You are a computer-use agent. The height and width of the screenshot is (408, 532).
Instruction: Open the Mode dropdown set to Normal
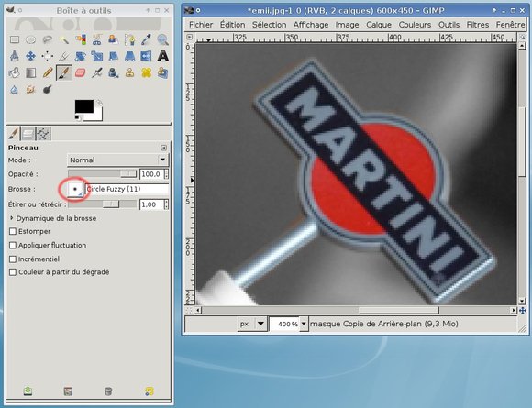click(x=117, y=160)
